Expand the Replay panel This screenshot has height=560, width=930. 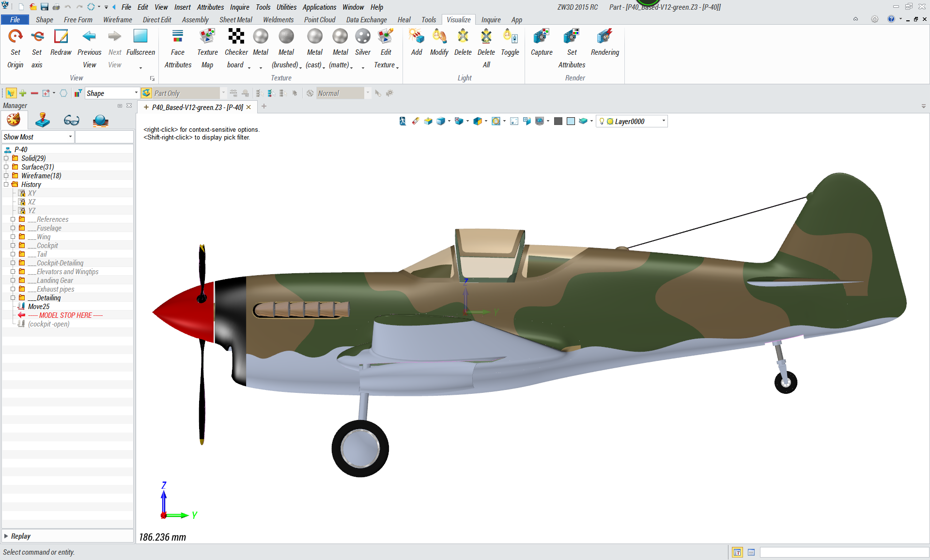(6, 536)
